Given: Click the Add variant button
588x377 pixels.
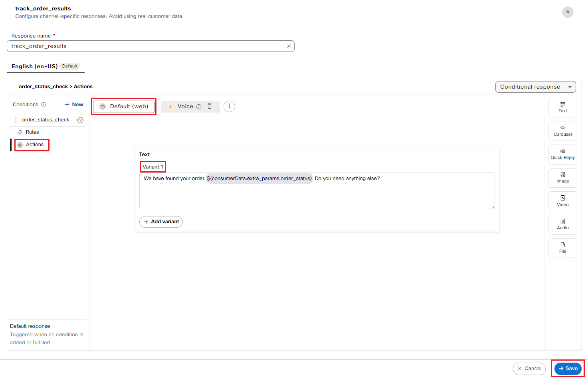Looking at the screenshot, I should 161,222.
